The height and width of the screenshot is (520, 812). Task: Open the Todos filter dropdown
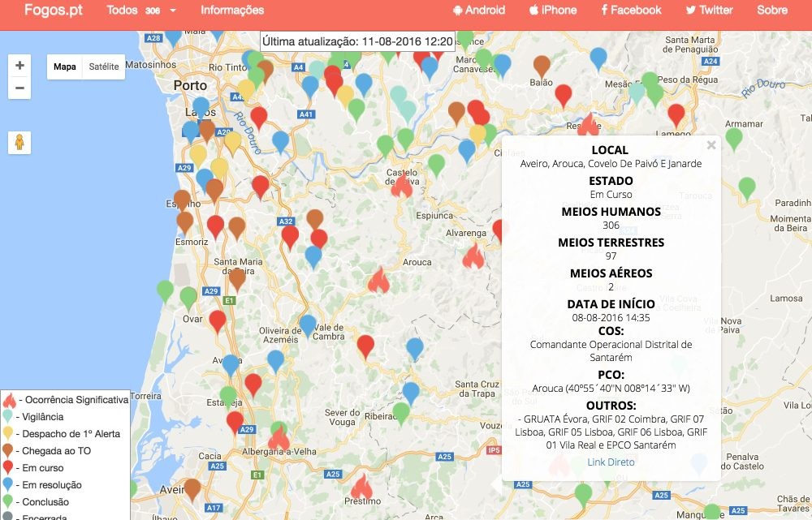pyautogui.click(x=122, y=11)
